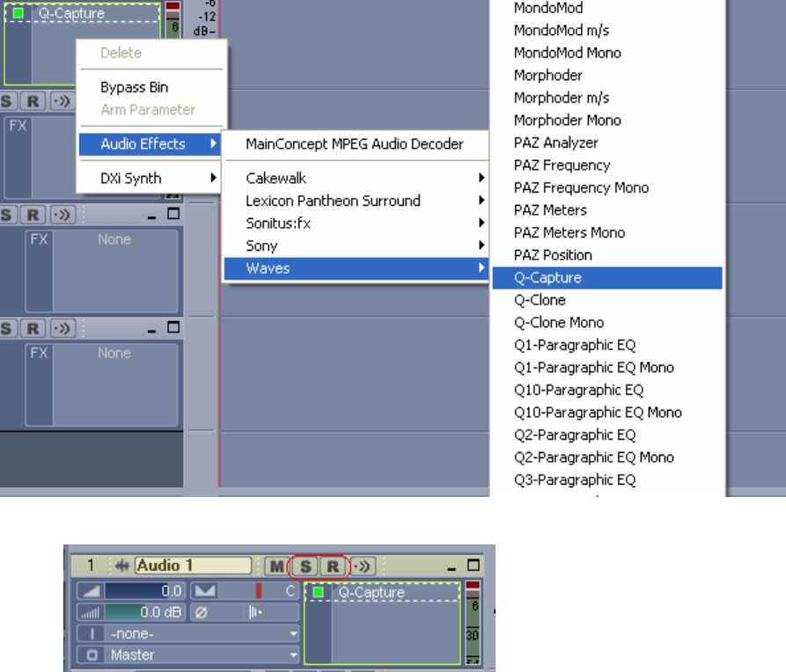Screen dimensions: 786x672
Task: Adjust the Audio 1 volume slider showing 0.0
Action: pyautogui.click(x=145, y=591)
